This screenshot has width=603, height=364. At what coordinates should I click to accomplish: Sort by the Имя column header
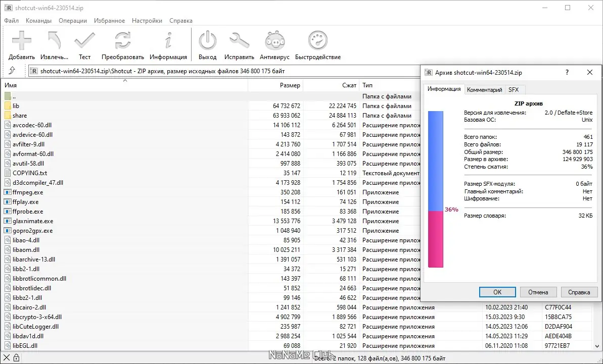coord(125,85)
